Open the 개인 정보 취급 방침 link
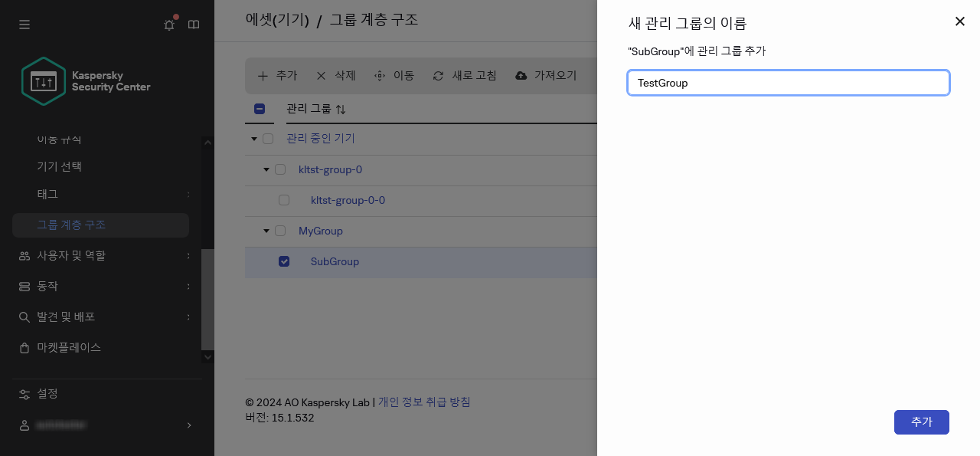 423,402
